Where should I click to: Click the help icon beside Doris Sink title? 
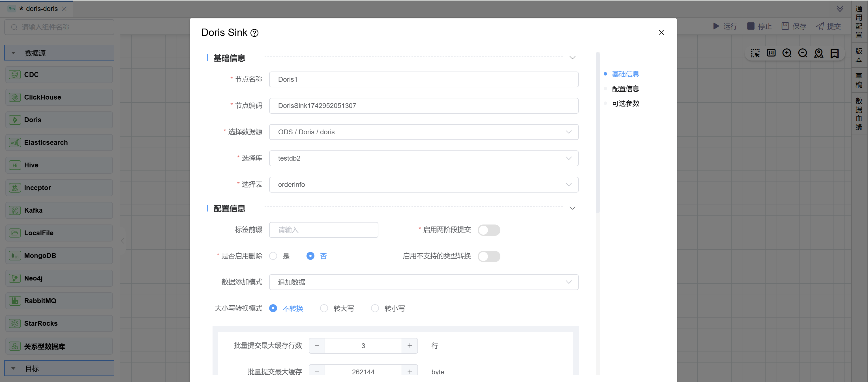pos(254,33)
